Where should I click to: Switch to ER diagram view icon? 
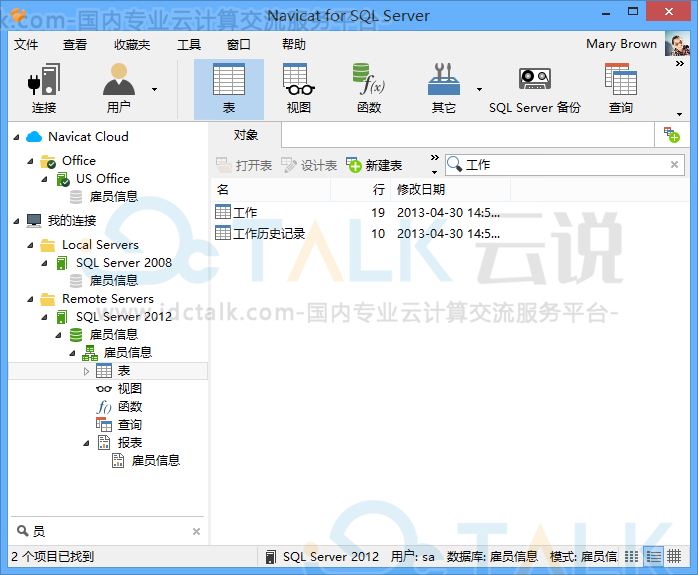[x=674, y=556]
